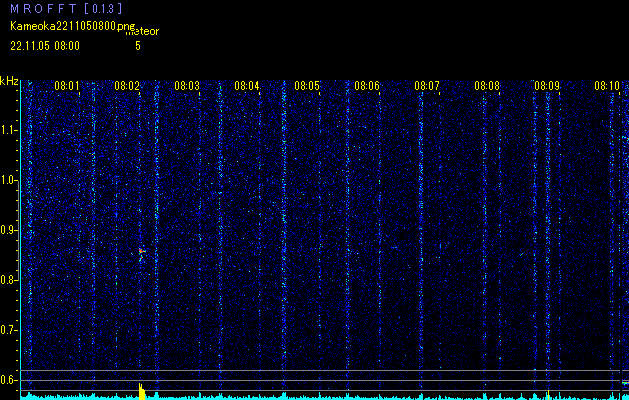The width and height of the screenshot is (629, 400).
Task: Click the 08:03 time marker
Action: tap(187, 86)
